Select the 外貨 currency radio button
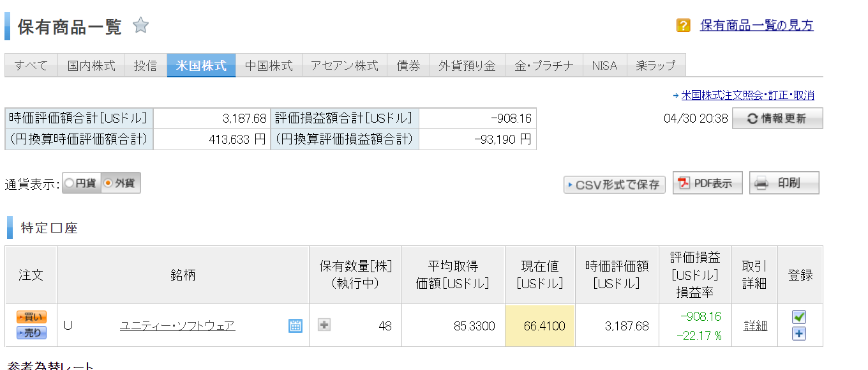This screenshot has height=370, width=868. 108,183
